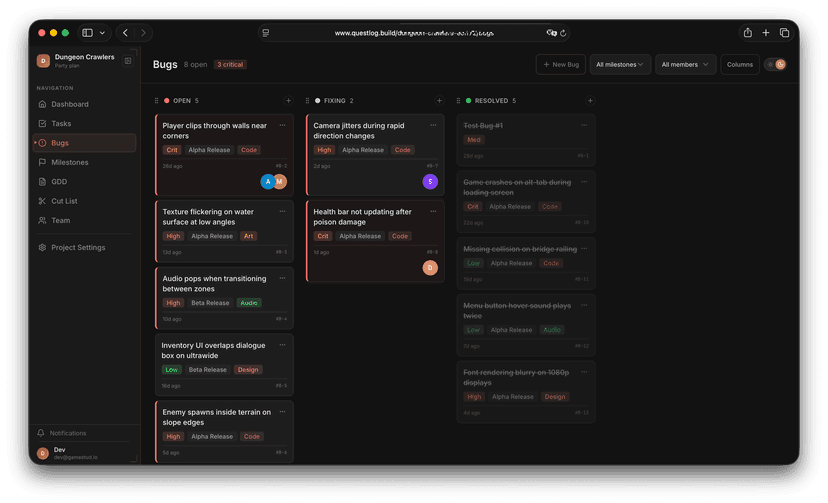Collapse the sidebar using workspace header icon
The width and height of the screenshot is (828, 503).
point(128,61)
